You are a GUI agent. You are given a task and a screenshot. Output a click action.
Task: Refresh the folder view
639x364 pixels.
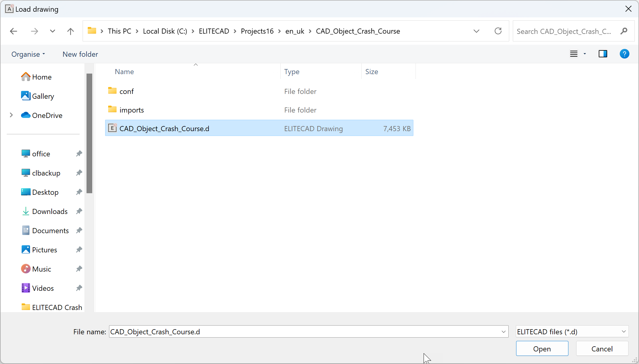(x=498, y=31)
